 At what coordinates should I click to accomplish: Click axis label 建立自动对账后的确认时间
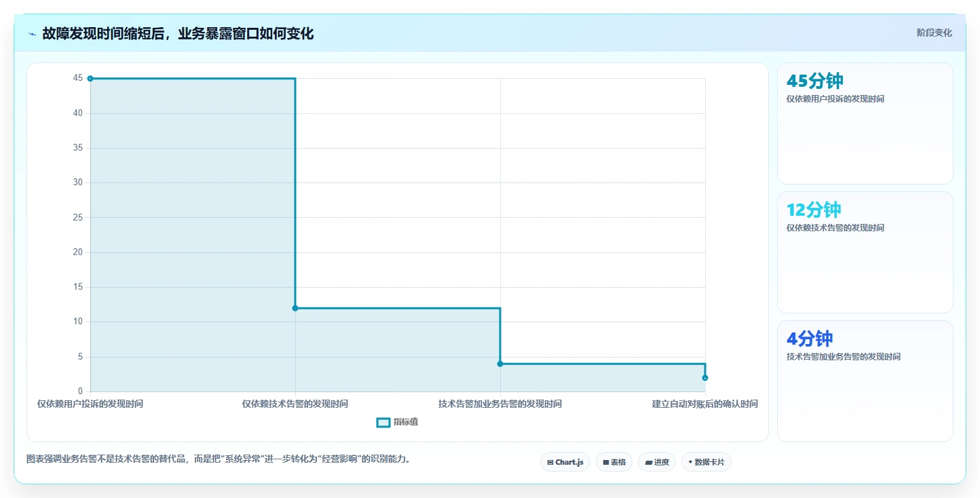[x=705, y=404]
